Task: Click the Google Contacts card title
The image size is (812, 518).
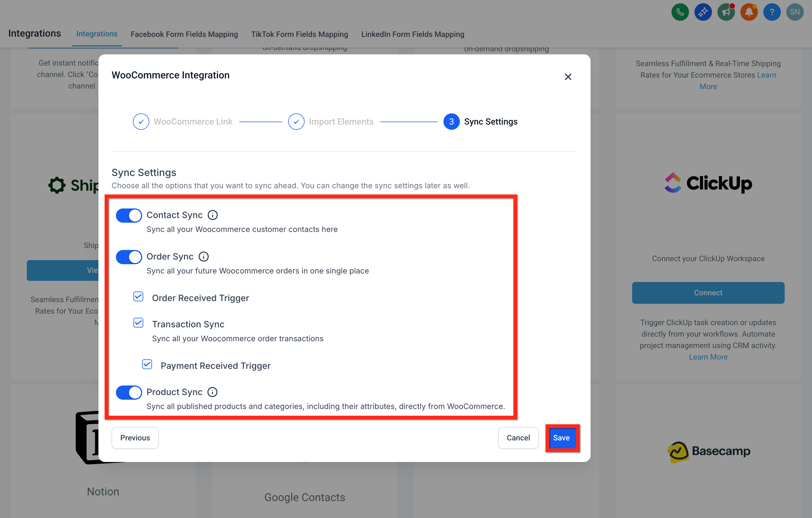Action: coord(305,498)
